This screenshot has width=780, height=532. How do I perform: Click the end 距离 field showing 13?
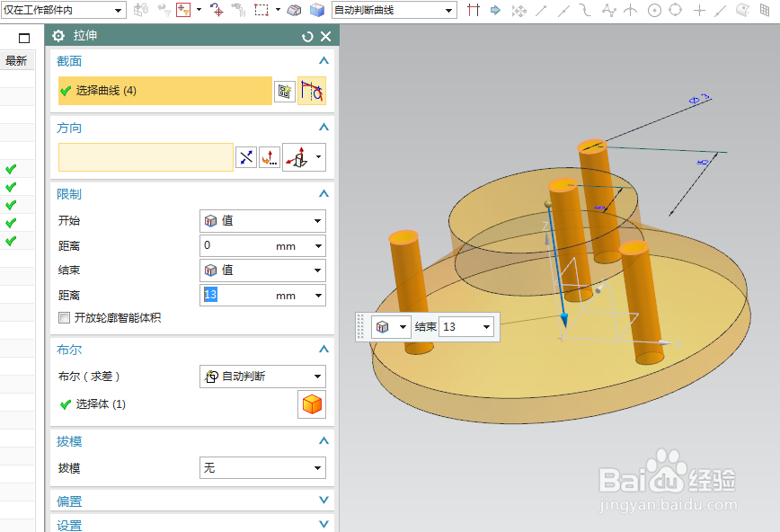point(237,295)
